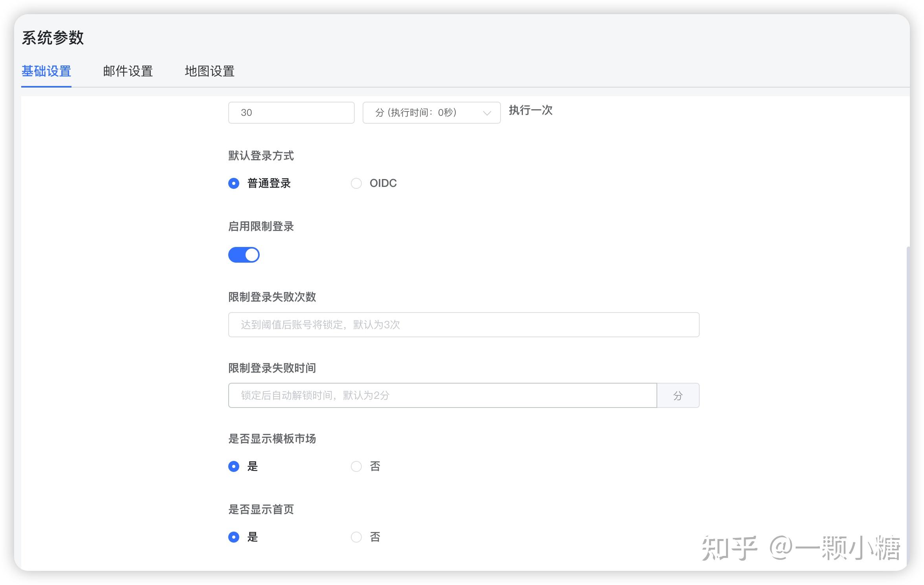Choose 否 for 是否显示首页
The width and height of the screenshot is (924, 585).
[x=356, y=537]
